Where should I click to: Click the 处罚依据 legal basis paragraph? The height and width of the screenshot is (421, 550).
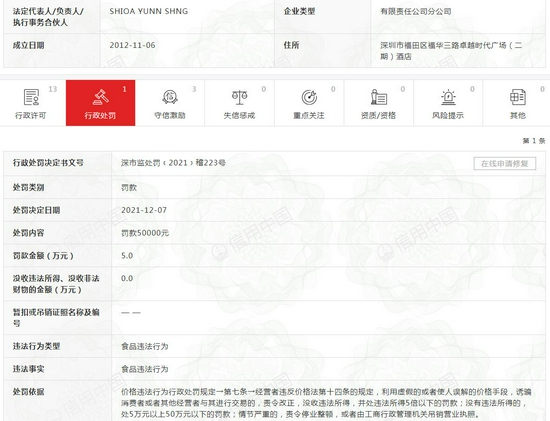click(326, 403)
